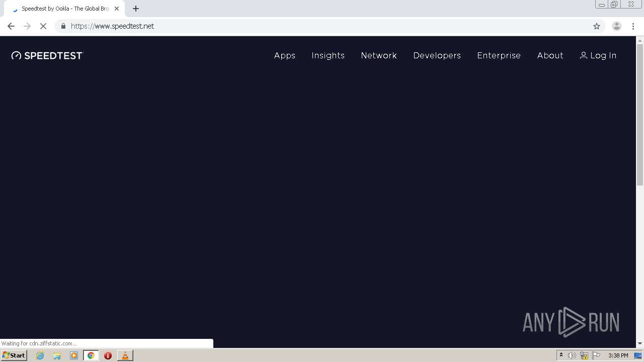Restore down the Chrome window
This screenshot has width=644, height=362.
pos(614,5)
